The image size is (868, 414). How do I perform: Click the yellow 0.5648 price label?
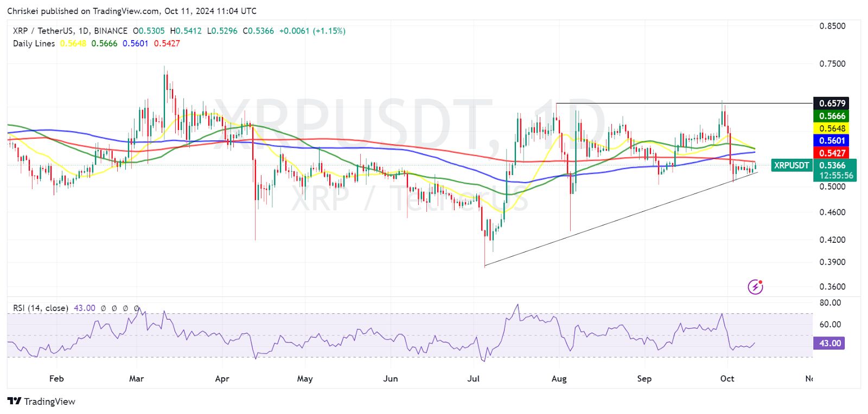coord(832,128)
